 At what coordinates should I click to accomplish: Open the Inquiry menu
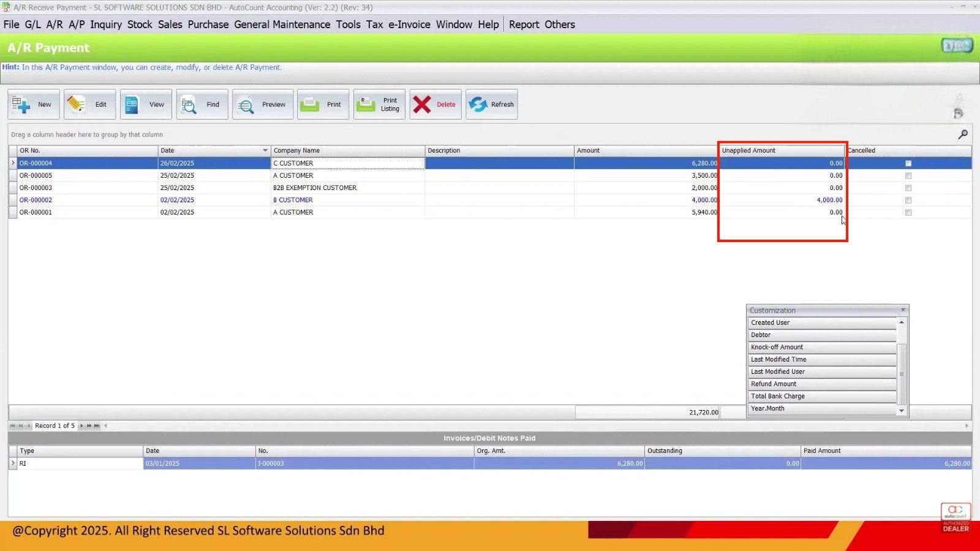(x=106, y=25)
